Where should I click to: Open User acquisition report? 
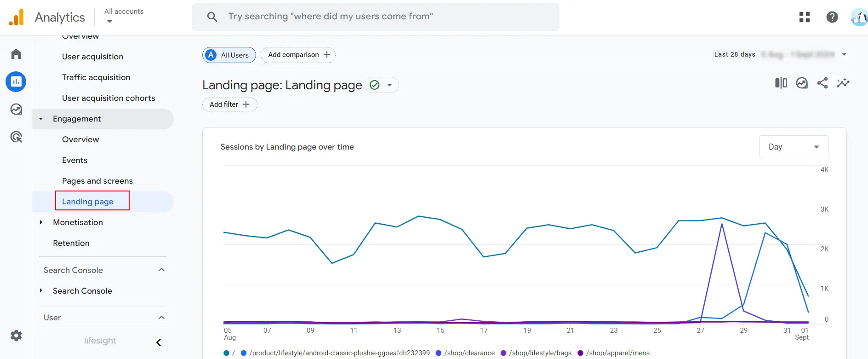[93, 57]
